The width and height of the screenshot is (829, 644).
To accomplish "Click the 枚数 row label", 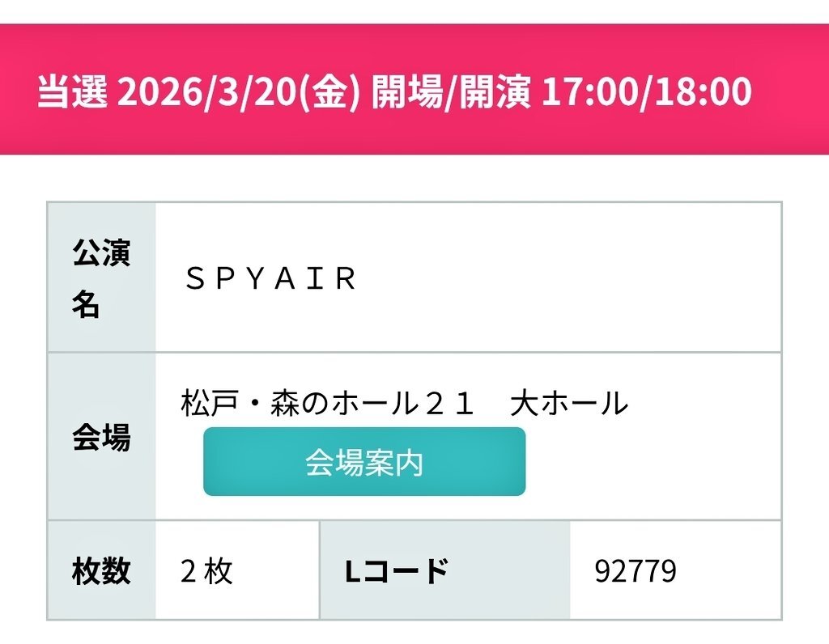I will click(x=101, y=571).
